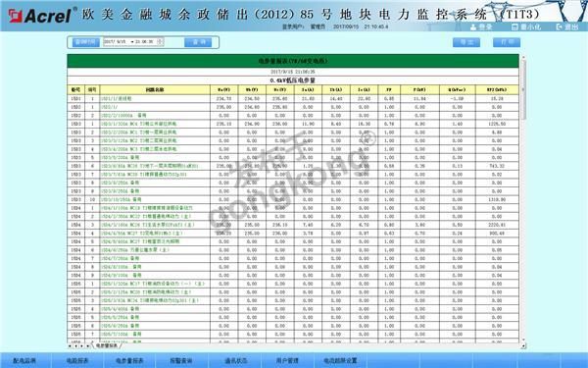Viewport: 588px width, 368px height.
Task: Click the EPI value 743.32
Action: click(497, 166)
